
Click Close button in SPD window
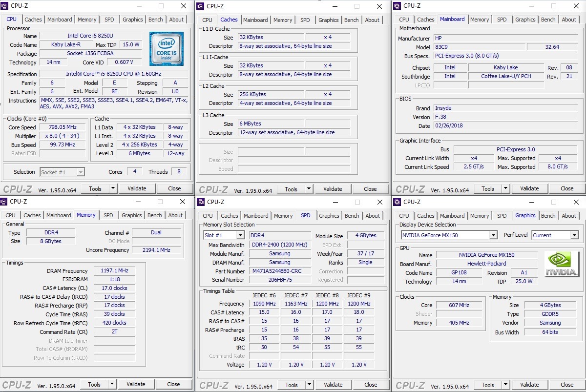point(371,385)
